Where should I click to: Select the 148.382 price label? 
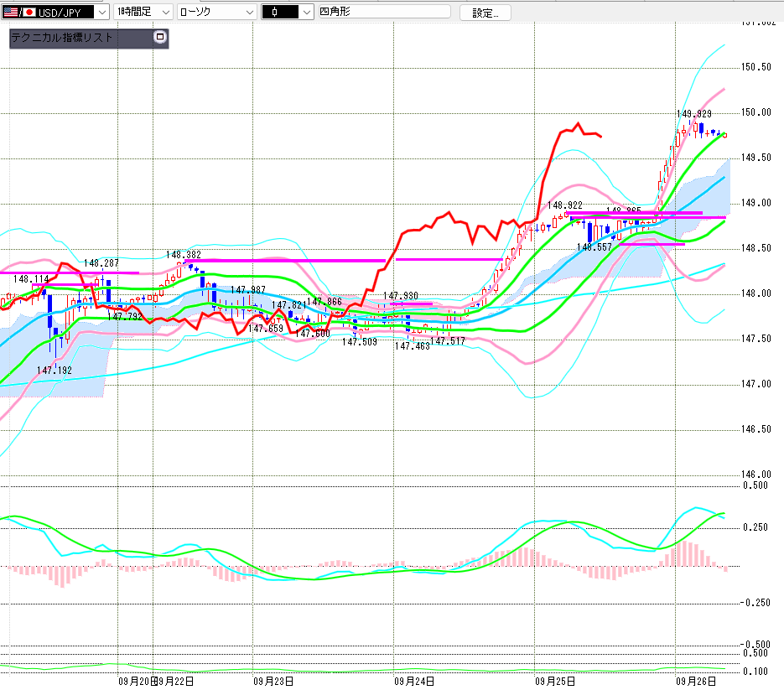184,254
